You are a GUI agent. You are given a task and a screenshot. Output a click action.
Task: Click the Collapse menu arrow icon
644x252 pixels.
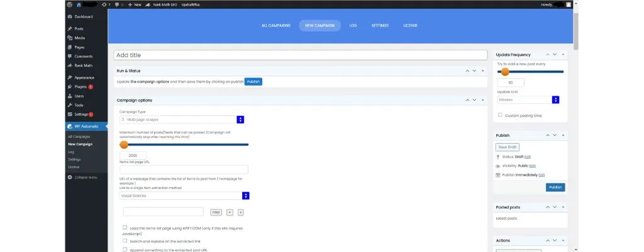70,177
